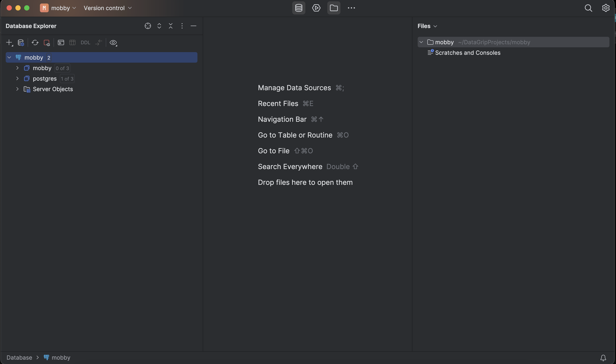Click the Select Opened File target icon

(x=148, y=26)
